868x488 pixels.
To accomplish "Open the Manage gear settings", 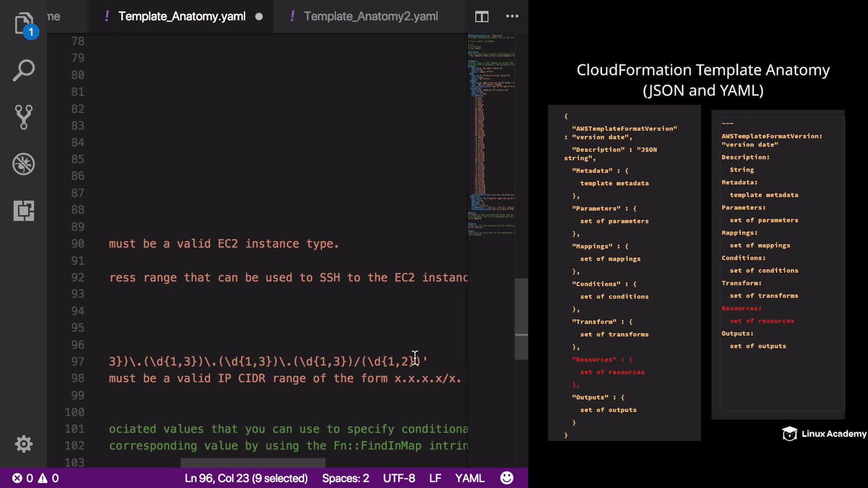I will 24,444.
